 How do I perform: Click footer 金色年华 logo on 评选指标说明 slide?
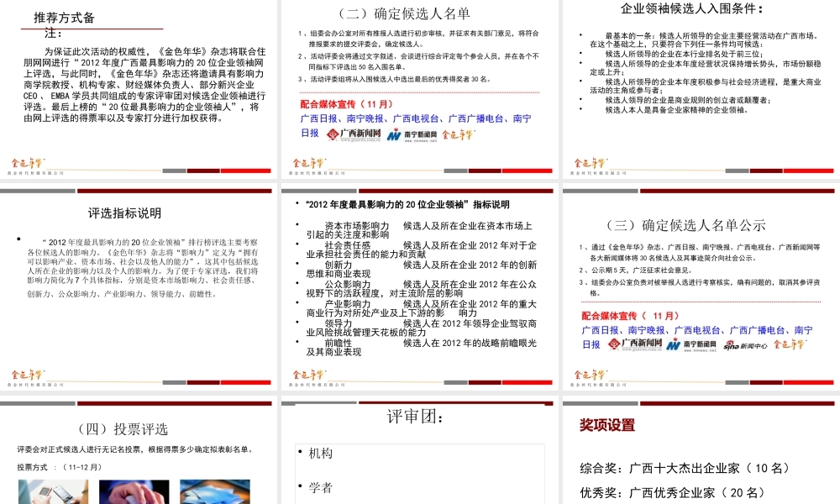point(28,375)
